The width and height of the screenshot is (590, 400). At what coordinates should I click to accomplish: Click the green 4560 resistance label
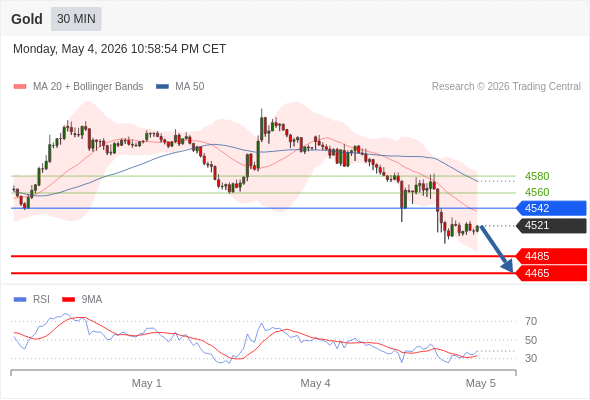[x=537, y=192]
